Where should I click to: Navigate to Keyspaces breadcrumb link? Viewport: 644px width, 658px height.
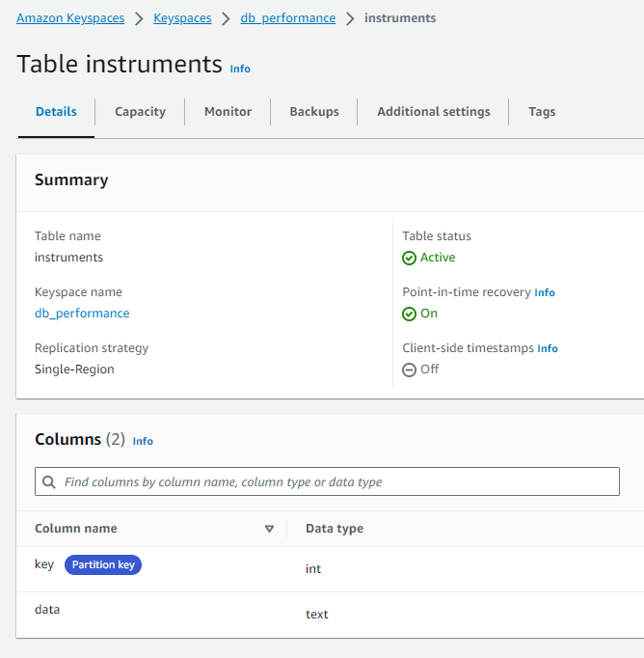point(182,18)
